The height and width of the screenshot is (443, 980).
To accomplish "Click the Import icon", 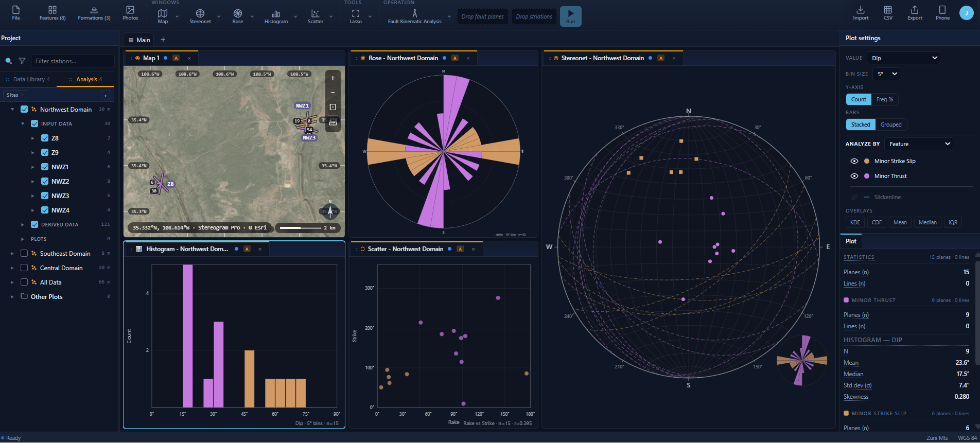I will point(861,13).
